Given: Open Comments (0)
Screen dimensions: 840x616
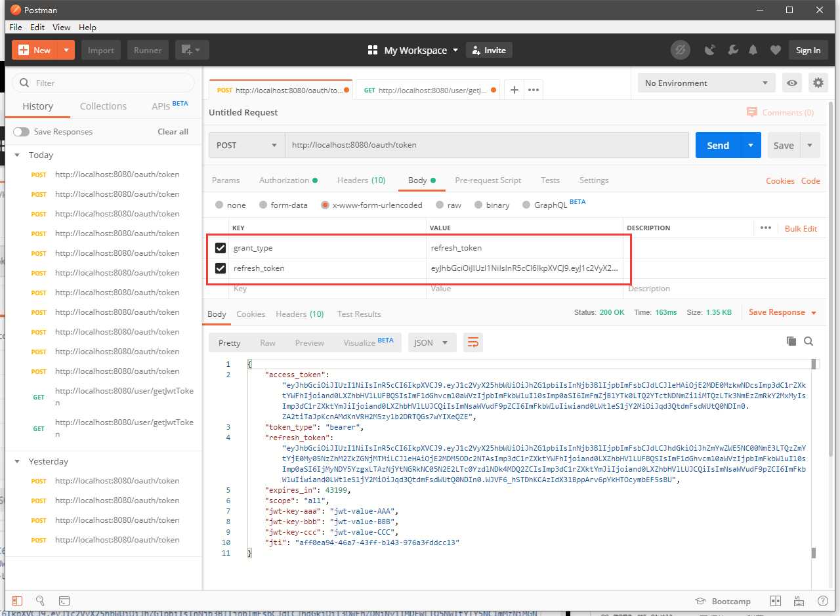Looking at the screenshot, I should (x=780, y=112).
